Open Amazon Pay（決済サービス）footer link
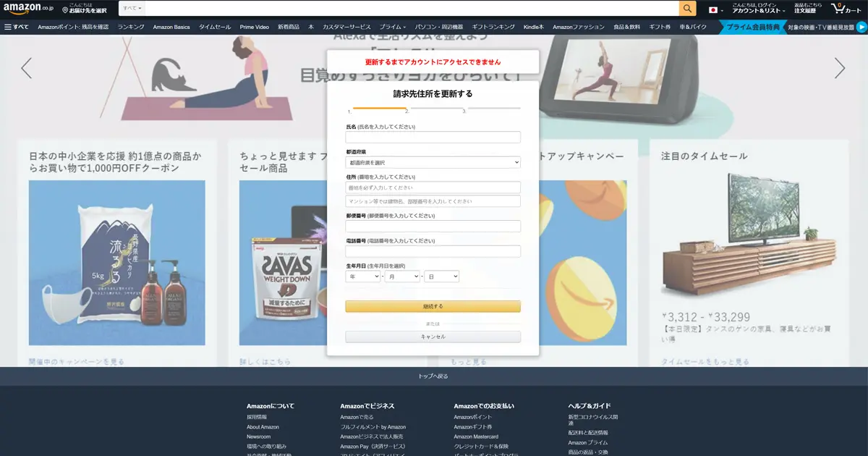The image size is (868, 456). tap(373, 447)
